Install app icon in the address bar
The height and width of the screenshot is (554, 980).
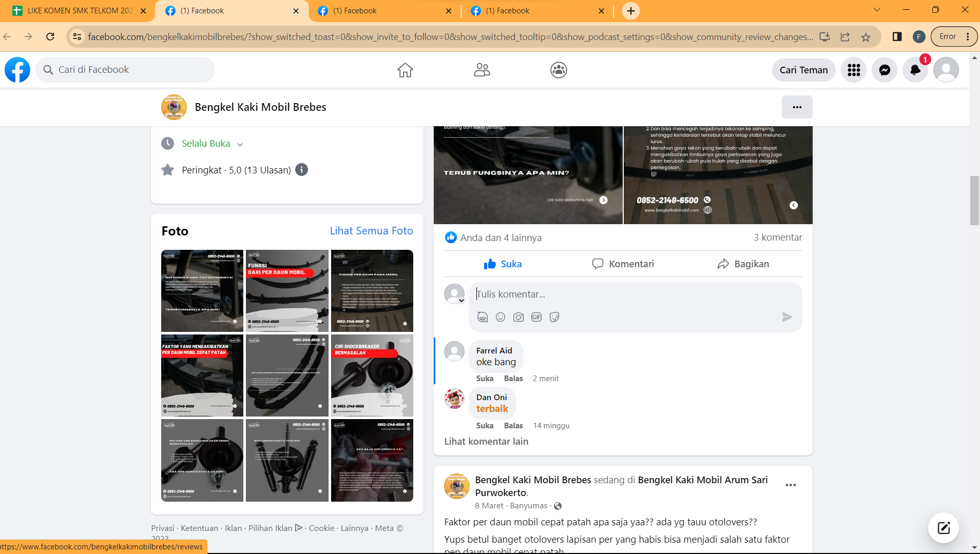(824, 36)
